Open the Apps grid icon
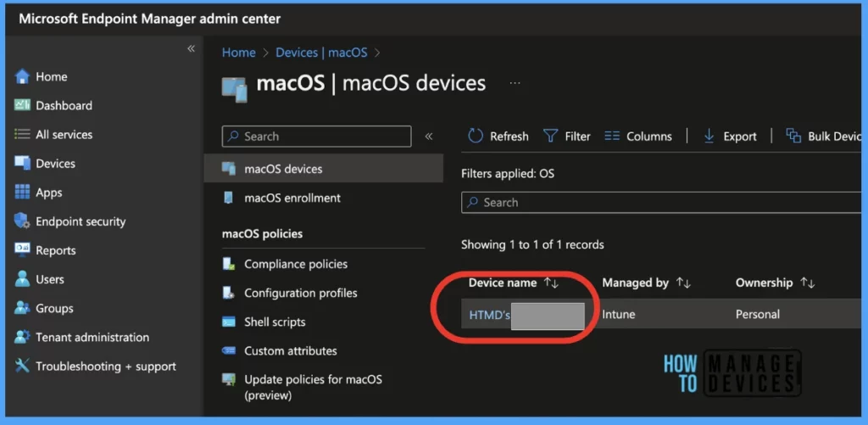This screenshot has width=868, height=425. [22, 193]
